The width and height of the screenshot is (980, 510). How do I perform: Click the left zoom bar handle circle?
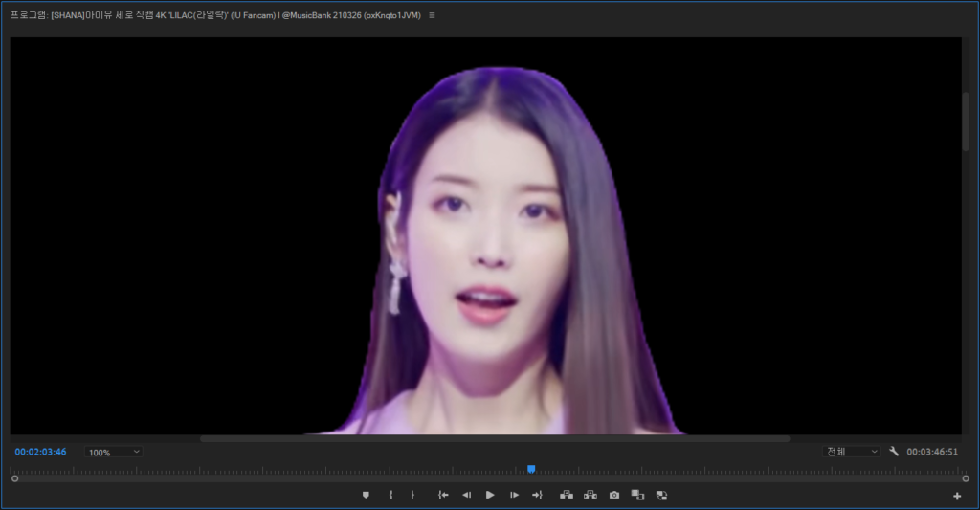tap(15, 478)
